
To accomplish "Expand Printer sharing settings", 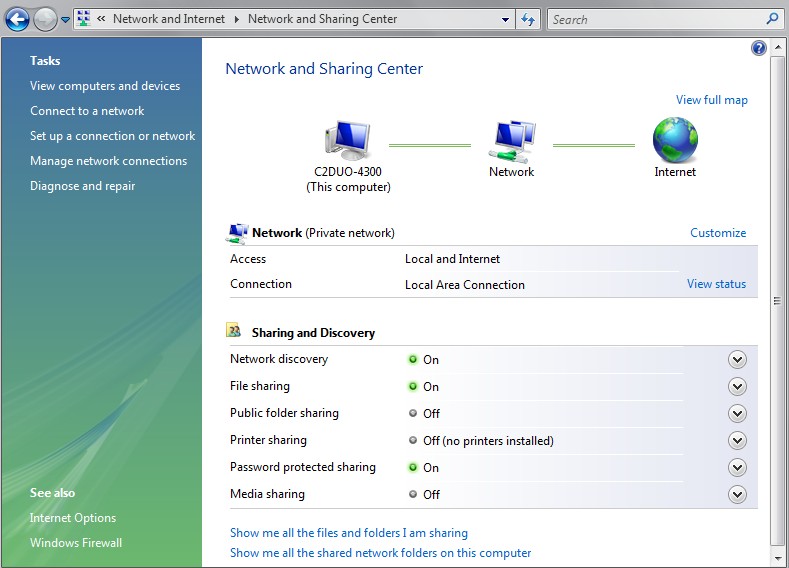I will pyautogui.click(x=737, y=441).
